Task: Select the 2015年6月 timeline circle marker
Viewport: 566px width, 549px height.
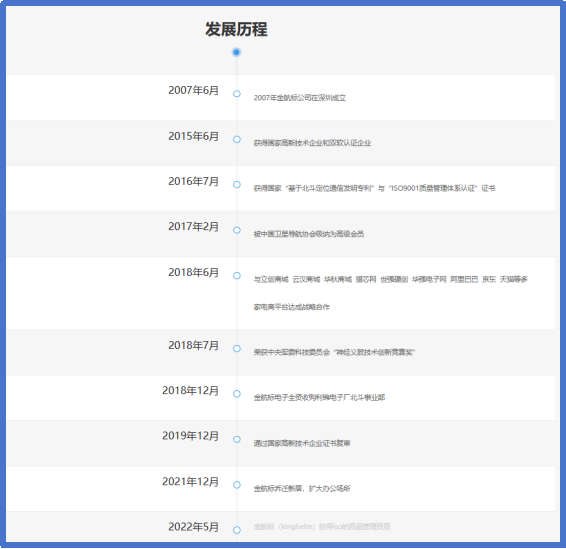Action: [x=237, y=139]
